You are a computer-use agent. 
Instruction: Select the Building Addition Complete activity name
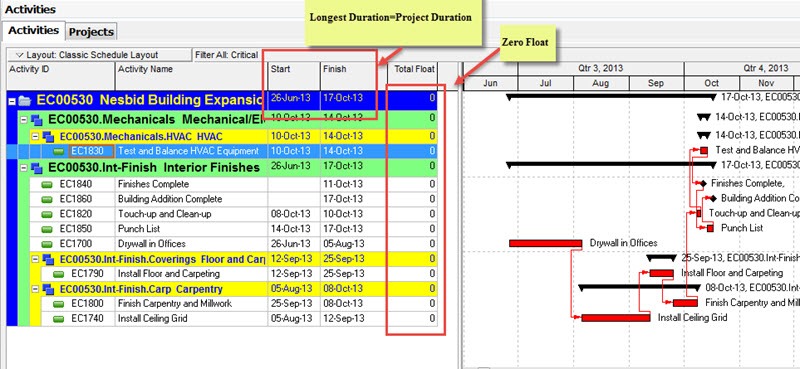(x=170, y=199)
